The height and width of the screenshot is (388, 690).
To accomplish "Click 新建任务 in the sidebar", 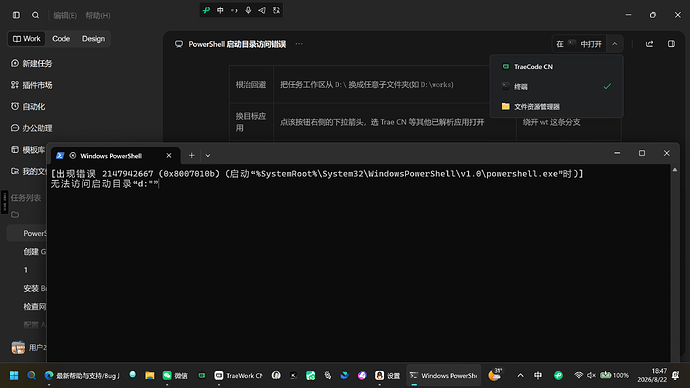I will tap(31, 63).
